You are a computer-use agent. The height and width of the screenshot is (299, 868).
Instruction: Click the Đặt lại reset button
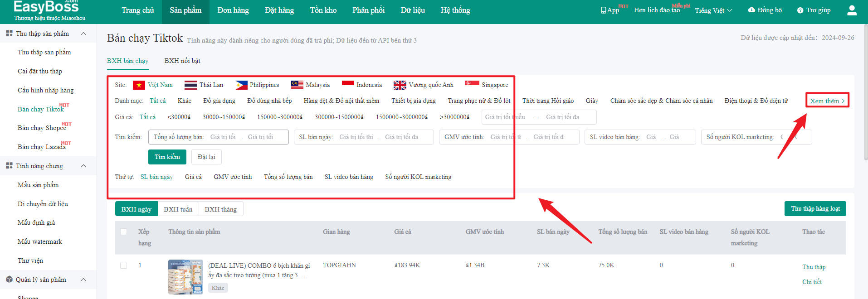coord(206,157)
